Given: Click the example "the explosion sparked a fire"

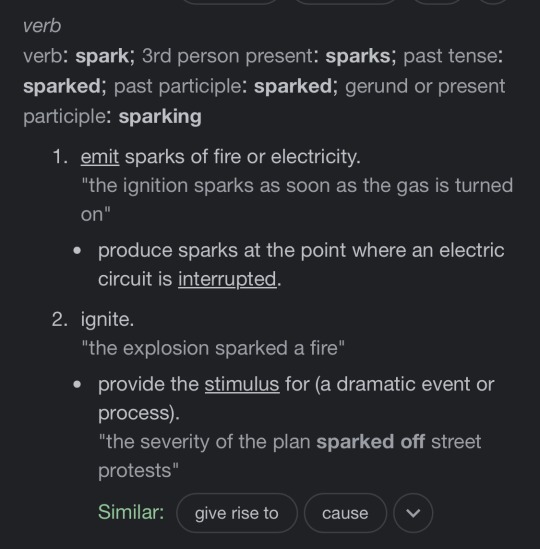Looking at the screenshot, I should pos(213,348).
